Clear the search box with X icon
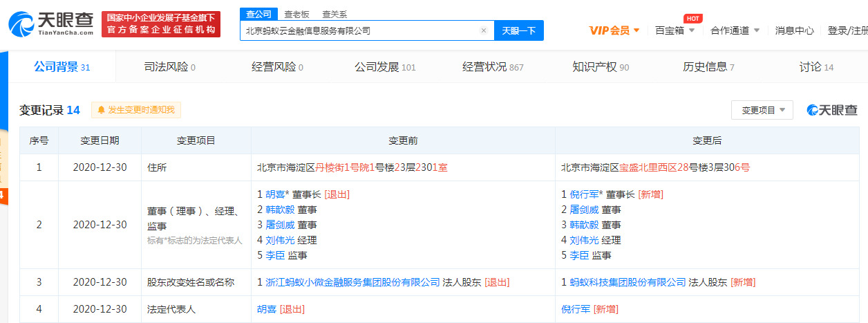 tap(484, 30)
